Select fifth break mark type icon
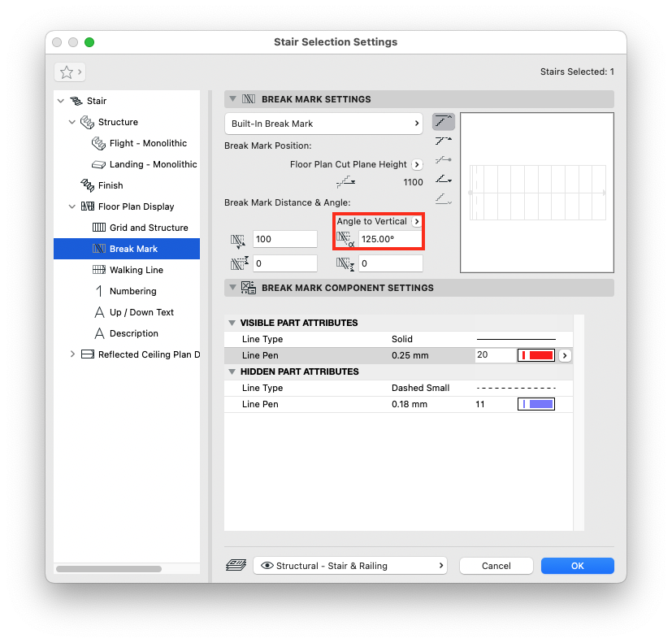 (x=443, y=199)
